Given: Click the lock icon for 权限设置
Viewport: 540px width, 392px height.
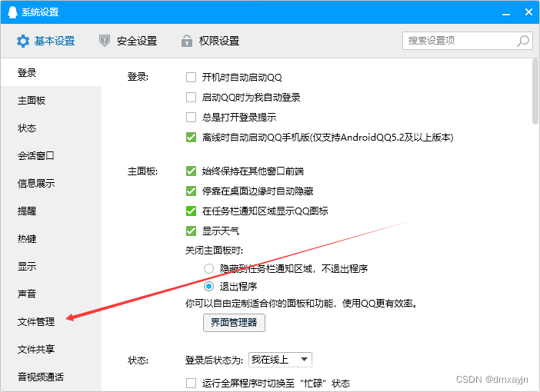Looking at the screenshot, I should (187, 41).
